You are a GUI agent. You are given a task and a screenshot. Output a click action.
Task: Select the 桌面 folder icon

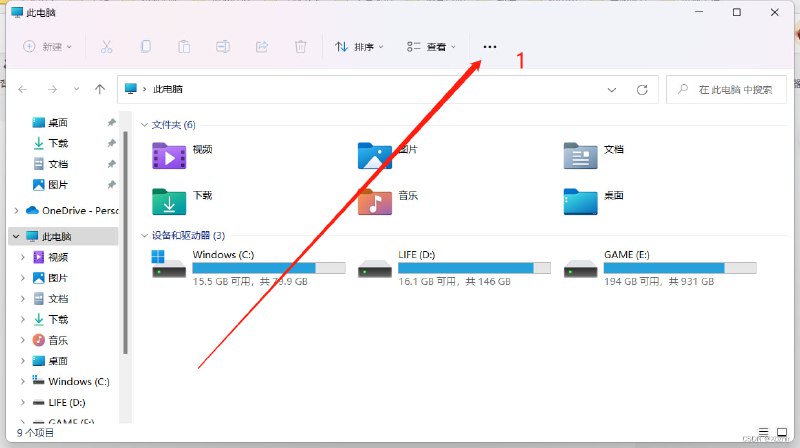[x=580, y=202]
